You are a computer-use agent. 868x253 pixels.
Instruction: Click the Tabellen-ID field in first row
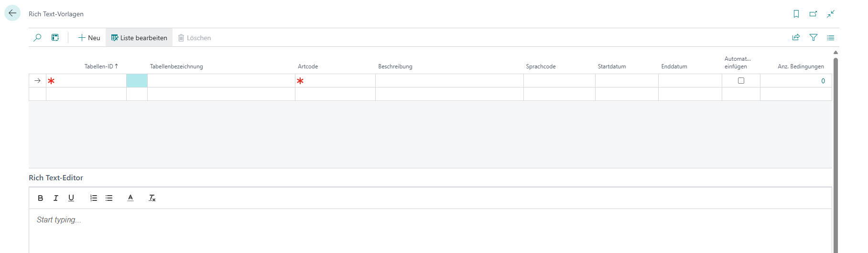point(86,81)
